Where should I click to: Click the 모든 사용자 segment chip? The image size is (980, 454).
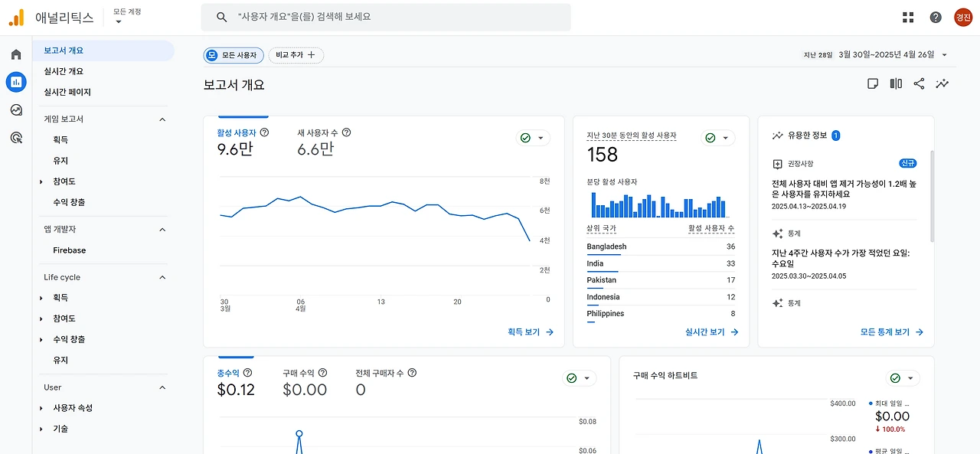pyautogui.click(x=234, y=55)
